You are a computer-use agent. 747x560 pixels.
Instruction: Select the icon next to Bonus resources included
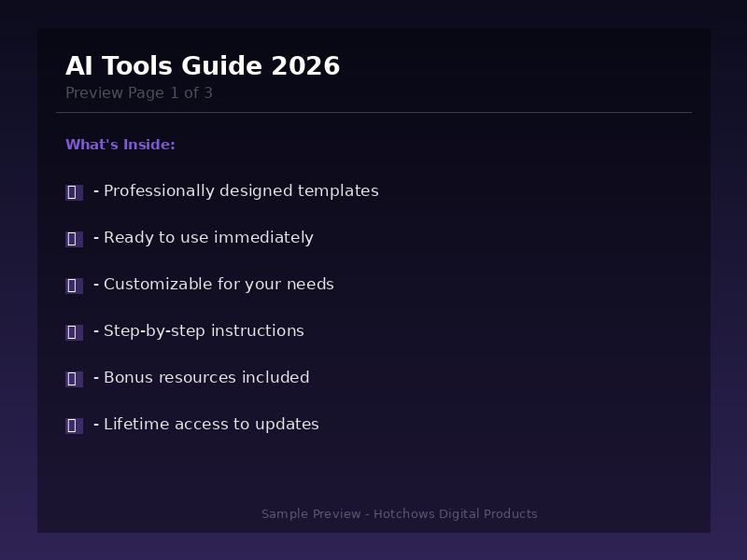(74, 379)
